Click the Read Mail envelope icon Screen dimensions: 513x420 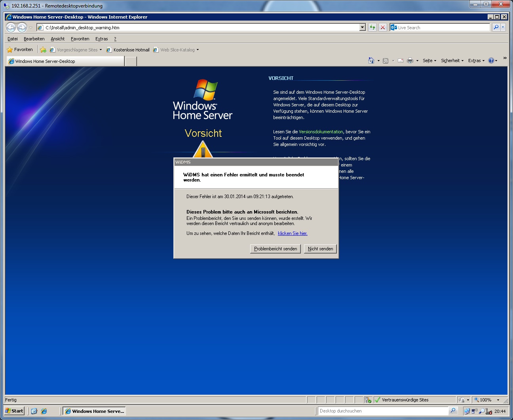(401, 61)
